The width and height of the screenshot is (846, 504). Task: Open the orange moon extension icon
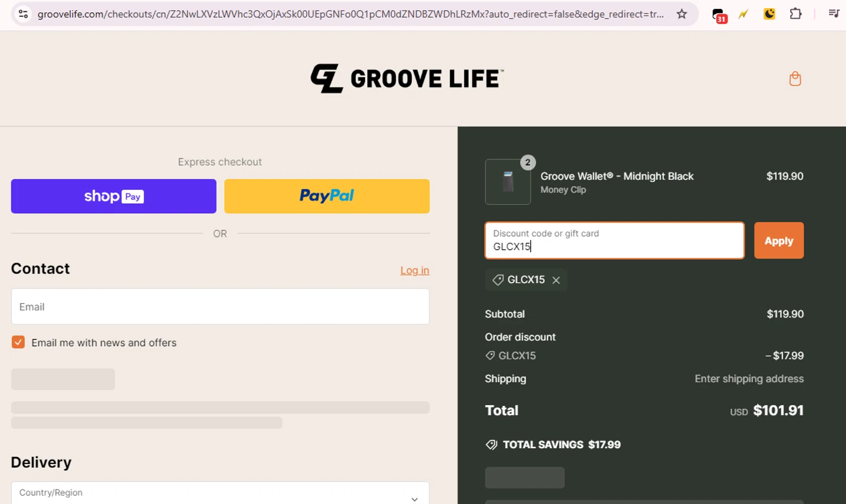(769, 14)
